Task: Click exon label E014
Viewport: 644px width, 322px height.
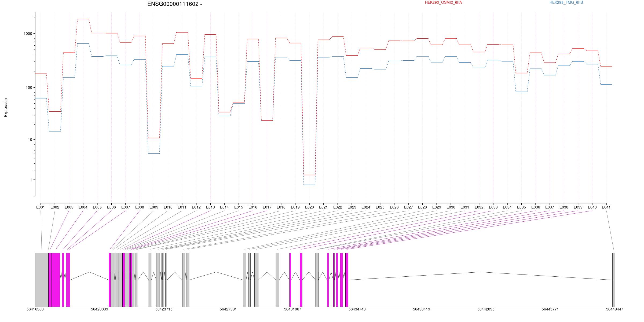Action: [224, 207]
